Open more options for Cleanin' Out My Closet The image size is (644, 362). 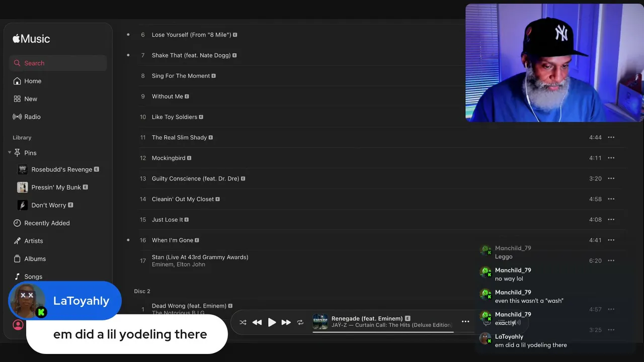pyautogui.click(x=611, y=199)
